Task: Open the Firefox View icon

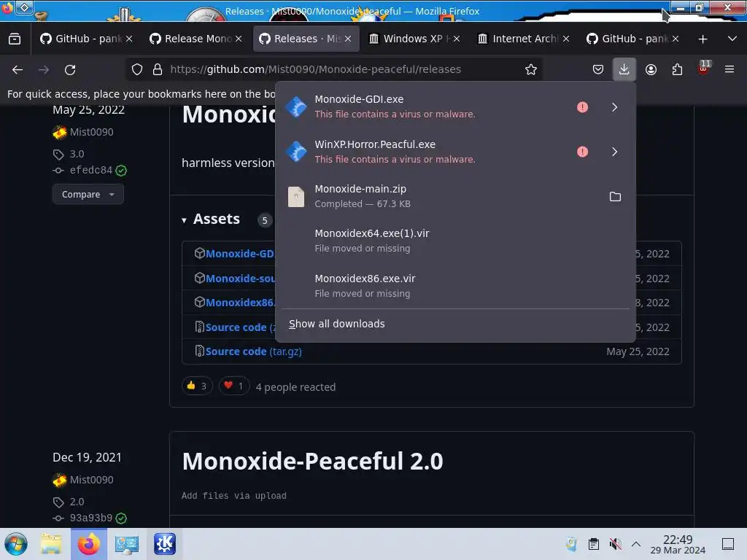Action: point(15,39)
